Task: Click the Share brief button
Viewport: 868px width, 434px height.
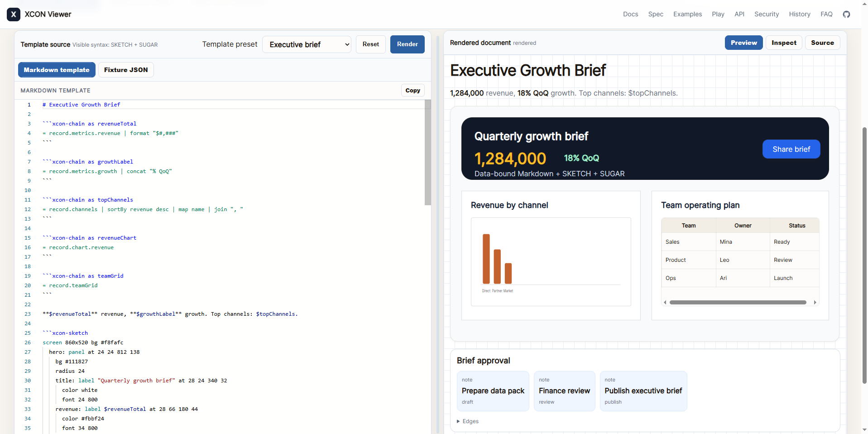Action: (791, 149)
